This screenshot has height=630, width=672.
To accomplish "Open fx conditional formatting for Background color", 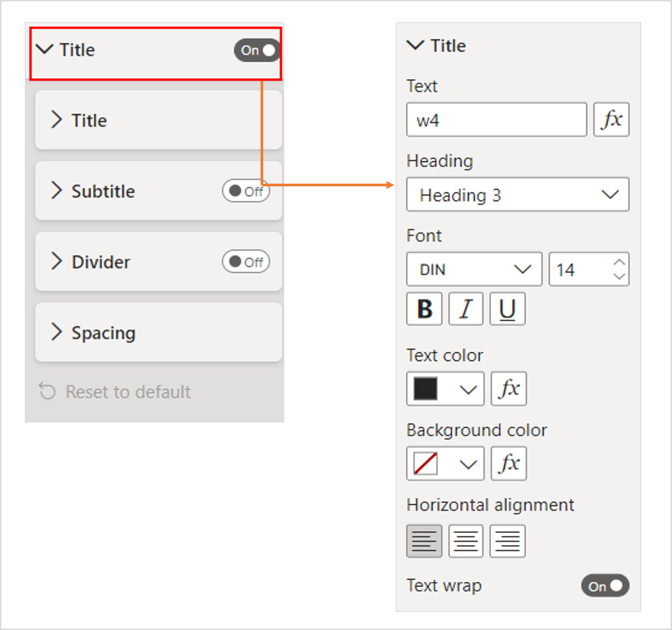I will pyautogui.click(x=508, y=463).
